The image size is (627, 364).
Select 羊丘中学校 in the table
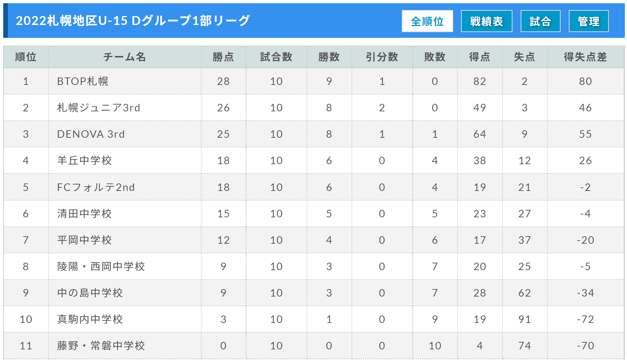tap(85, 161)
